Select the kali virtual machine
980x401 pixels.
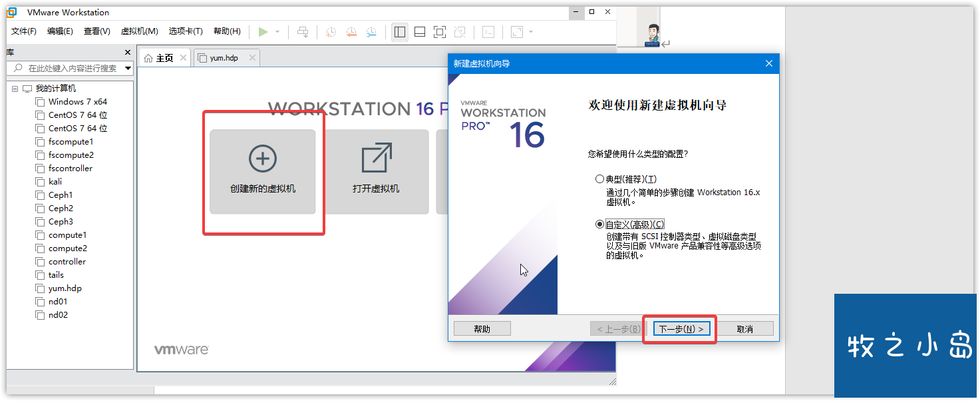(55, 182)
